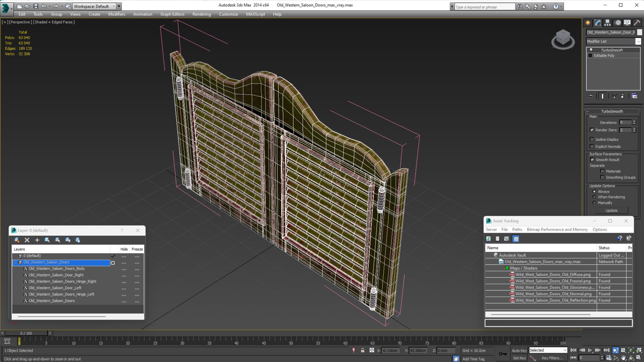Enable Separate by Smoothing Groups checkbox

602,177
